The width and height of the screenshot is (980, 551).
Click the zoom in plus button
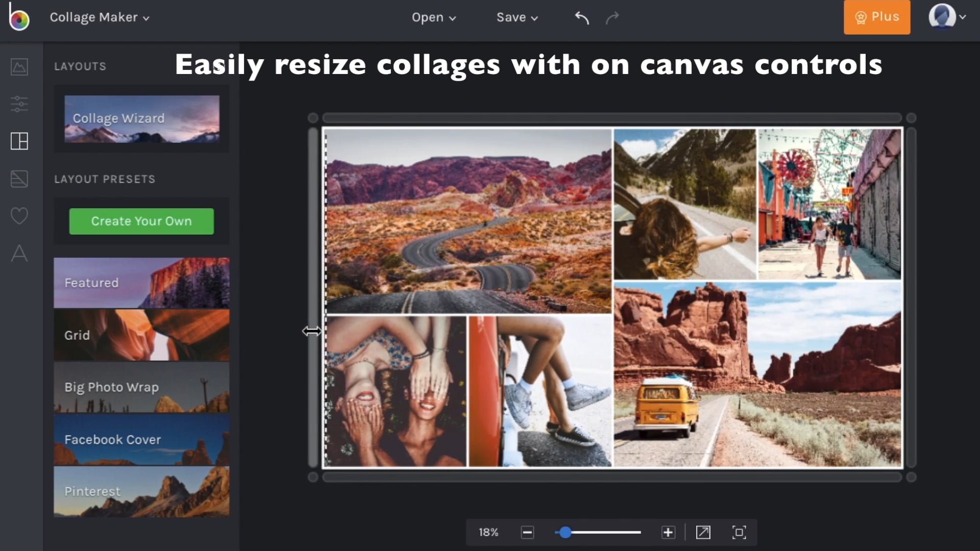(x=668, y=533)
